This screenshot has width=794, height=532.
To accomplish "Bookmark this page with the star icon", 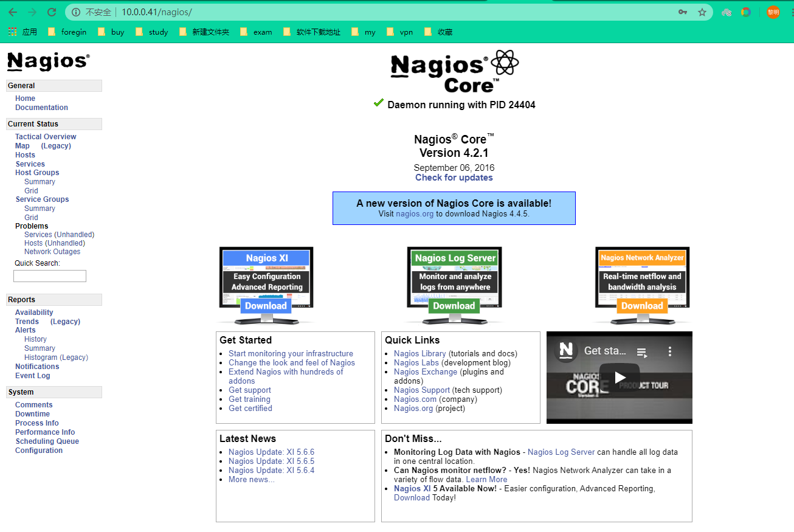I will point(702,12).
